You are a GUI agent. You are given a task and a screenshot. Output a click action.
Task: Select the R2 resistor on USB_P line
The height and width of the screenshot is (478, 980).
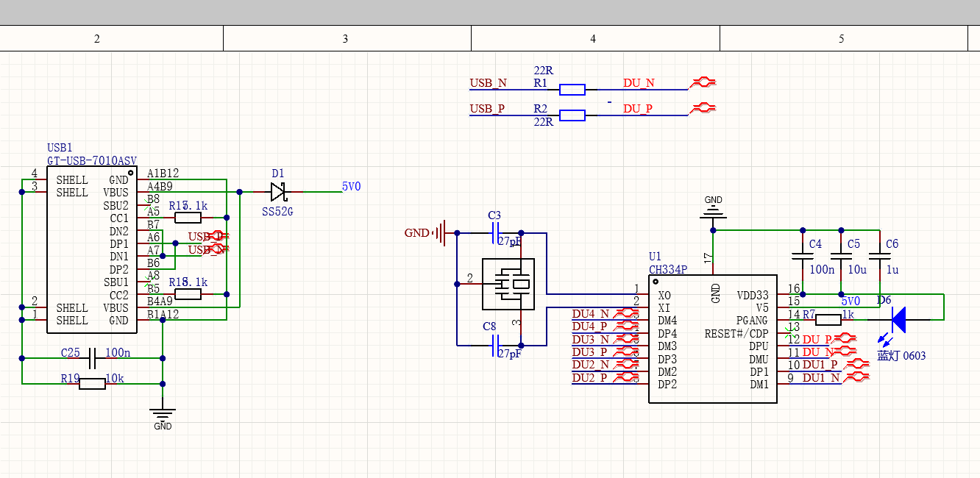572,115
